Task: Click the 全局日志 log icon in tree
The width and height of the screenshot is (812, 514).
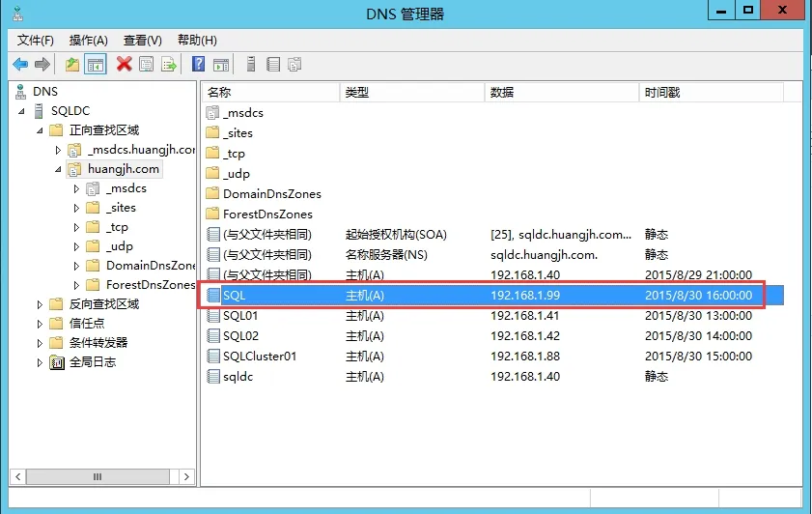Action: (57, 362)
